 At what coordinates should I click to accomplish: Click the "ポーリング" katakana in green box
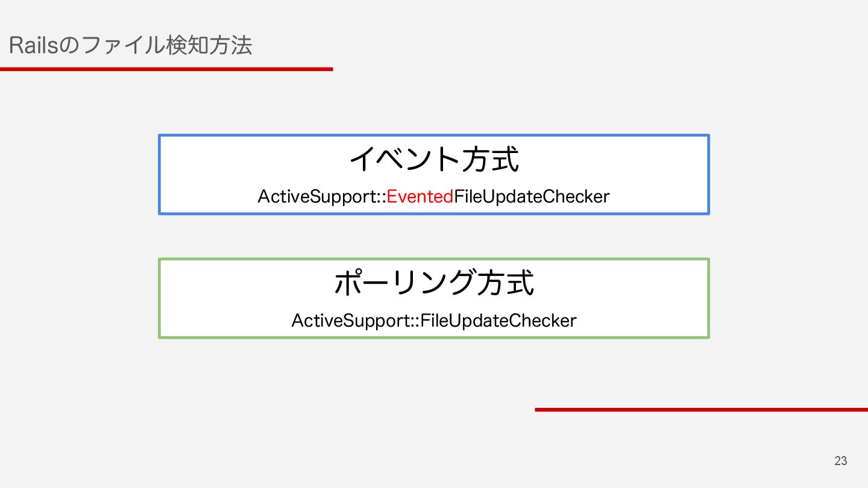click(405, 283)
